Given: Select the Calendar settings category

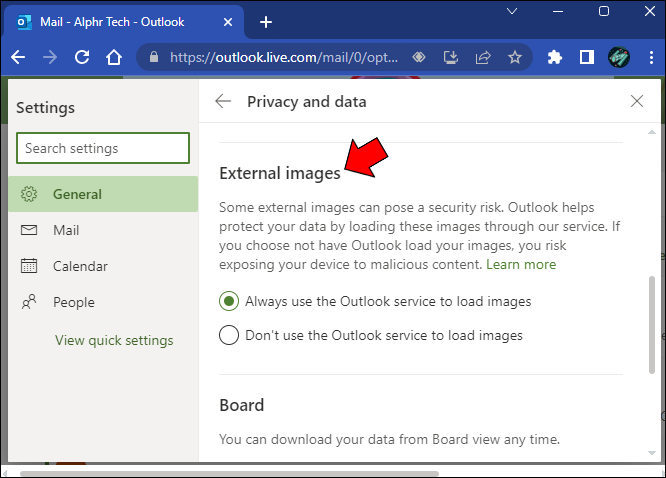Looking at the screenshot, I should click(x=80, y=266).
